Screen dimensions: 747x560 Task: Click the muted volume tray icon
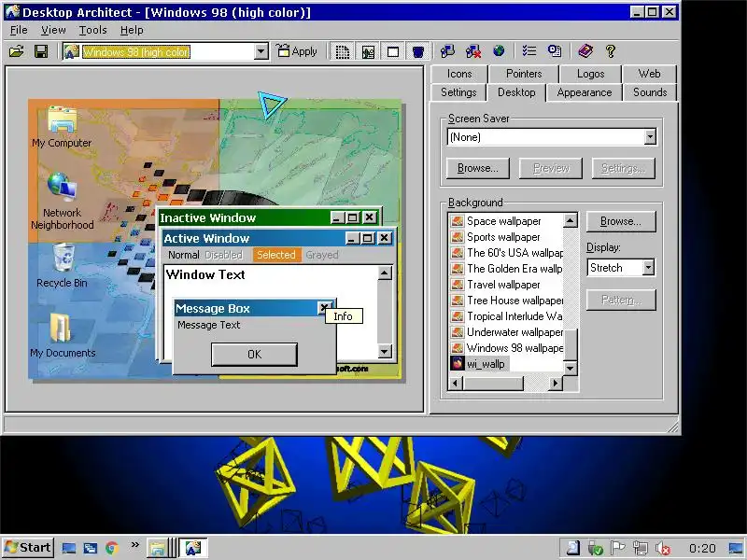[663, 549]
